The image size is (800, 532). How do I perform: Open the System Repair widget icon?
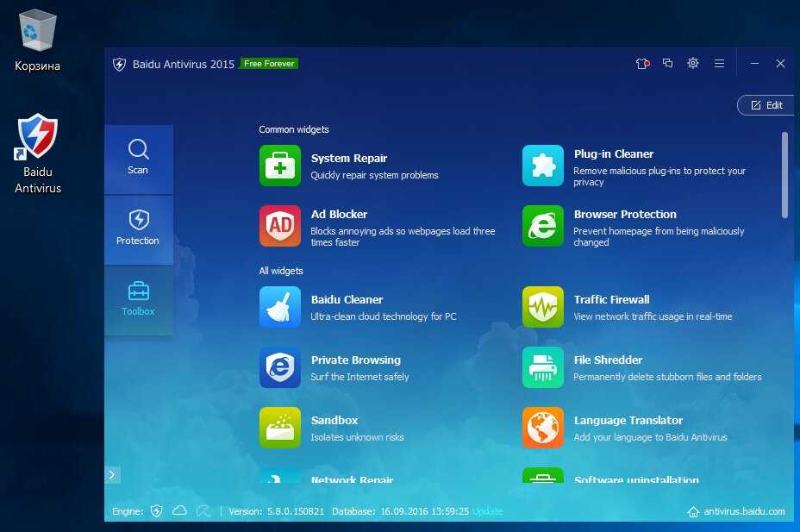click(x=280, y=166)
